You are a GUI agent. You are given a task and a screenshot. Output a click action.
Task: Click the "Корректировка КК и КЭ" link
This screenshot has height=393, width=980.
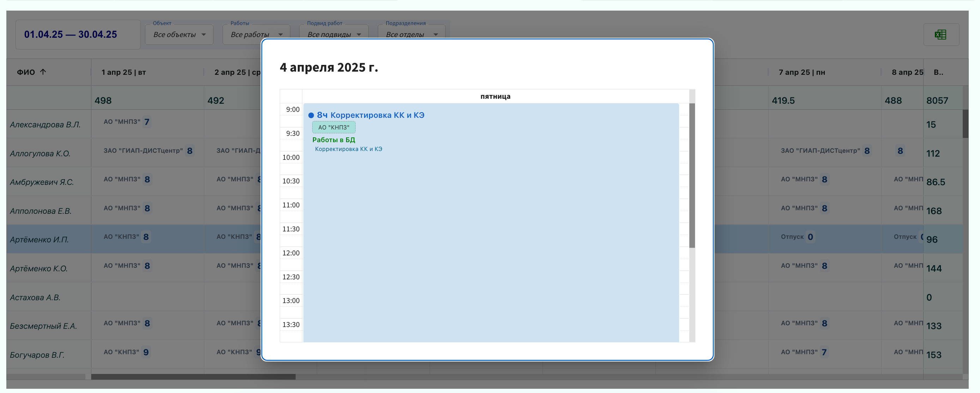(x=349, y=149)
